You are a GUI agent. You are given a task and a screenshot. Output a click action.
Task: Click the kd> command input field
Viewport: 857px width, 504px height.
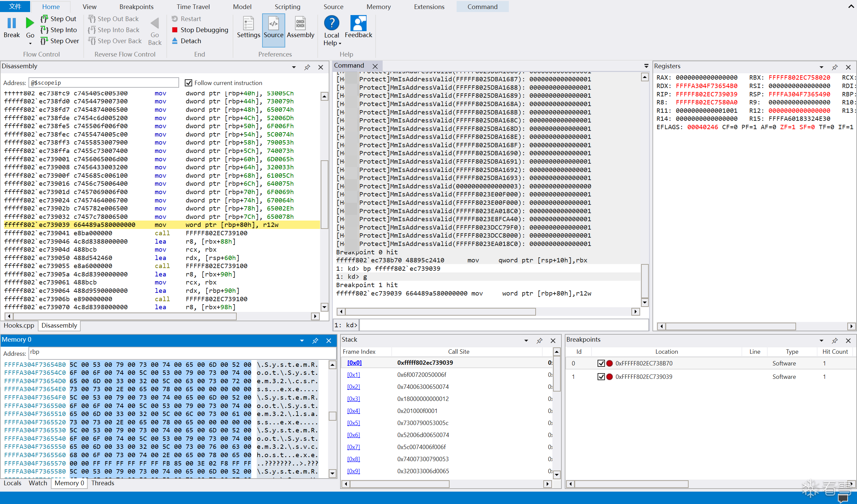(x=503, y=325)
